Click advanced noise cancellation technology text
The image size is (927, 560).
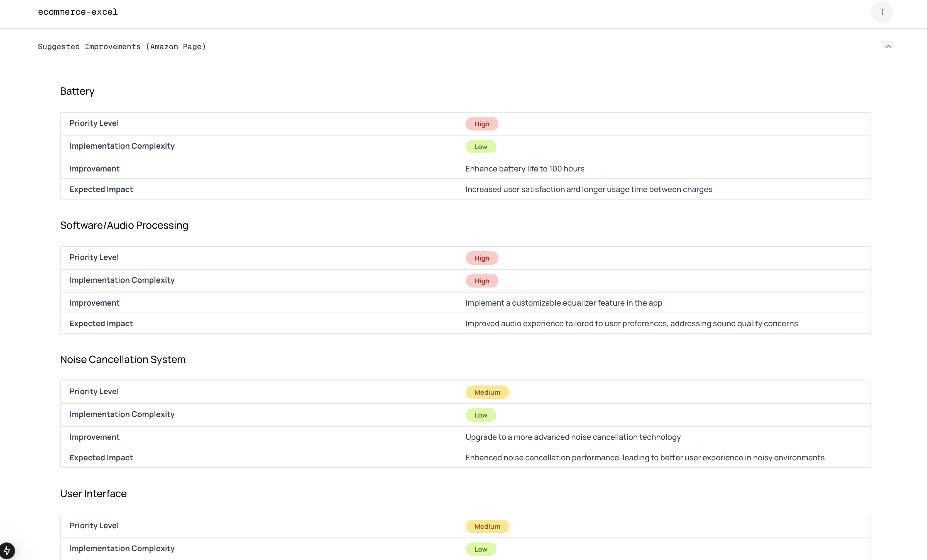573,437
